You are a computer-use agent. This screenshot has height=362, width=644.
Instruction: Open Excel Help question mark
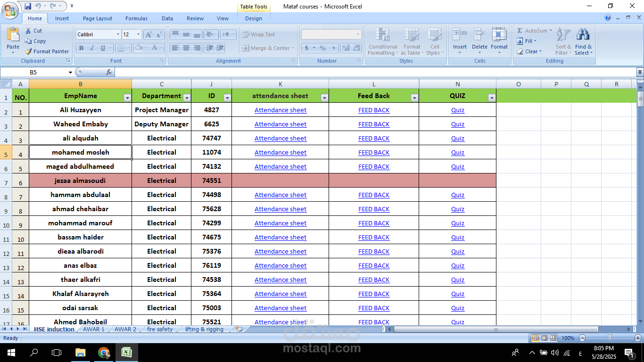[x=608, y=18]
